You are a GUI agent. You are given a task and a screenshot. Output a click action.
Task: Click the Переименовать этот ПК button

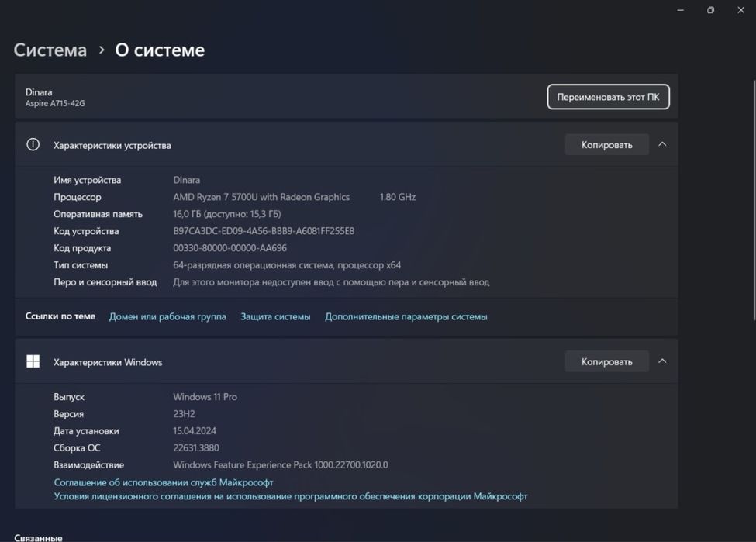(608, 97)
